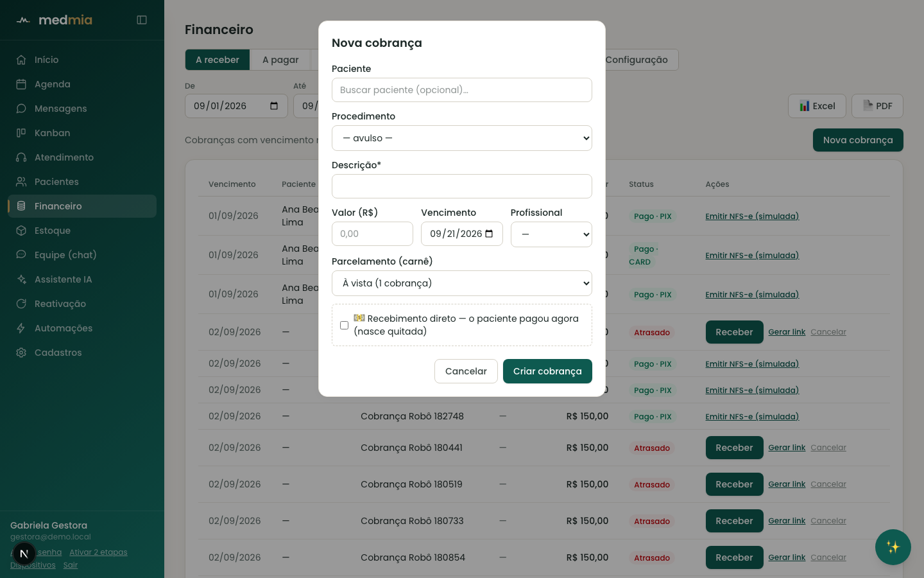Viewport: 924px width, 578px height.
Task: Click the Vencimento column header
Action: coord(232,184)
